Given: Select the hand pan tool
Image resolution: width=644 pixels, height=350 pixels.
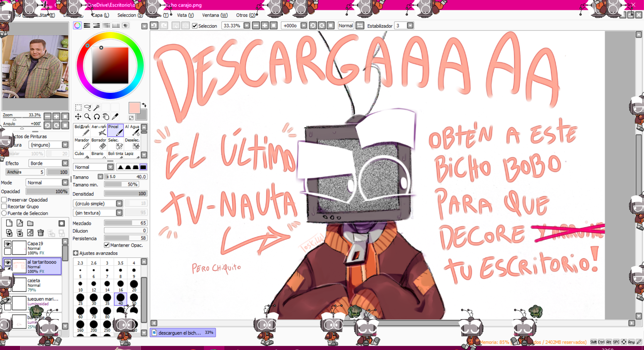Looking at the screenshot, I should click(106, 117).
